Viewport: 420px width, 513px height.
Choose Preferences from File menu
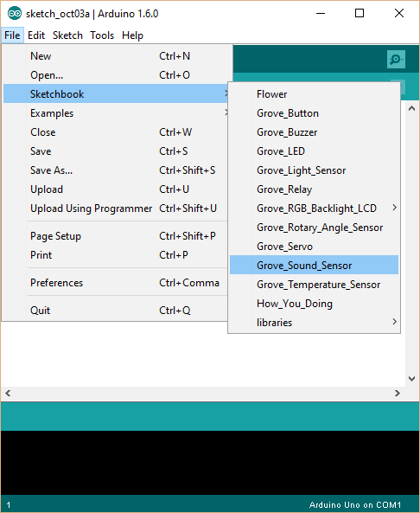pyautogui.click(x=116, y=283)
